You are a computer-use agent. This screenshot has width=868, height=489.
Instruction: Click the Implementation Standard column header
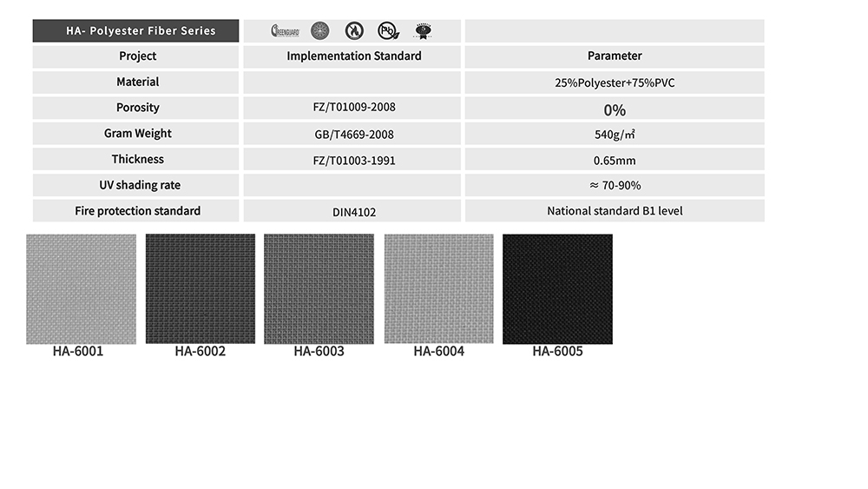tap(353, 56)
